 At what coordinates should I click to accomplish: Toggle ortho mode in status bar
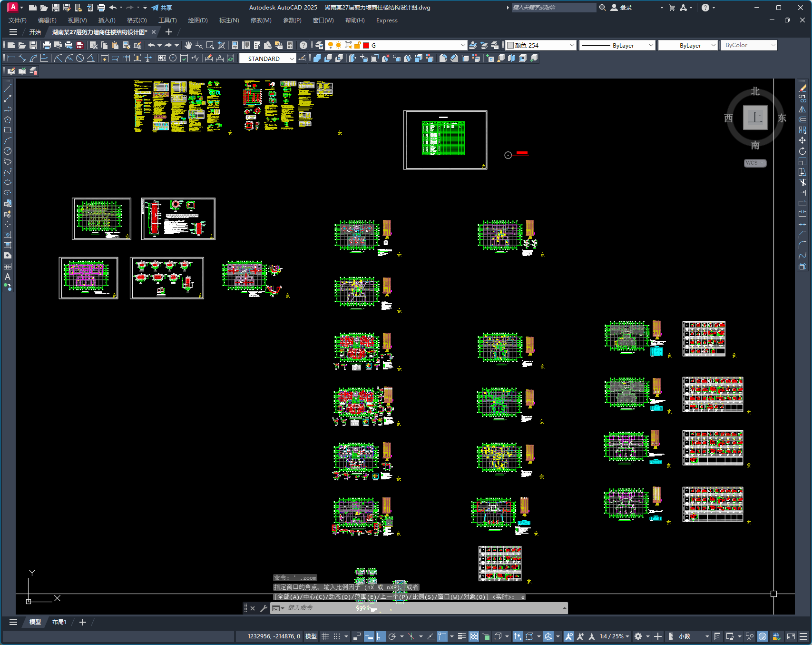click(381, 636)
